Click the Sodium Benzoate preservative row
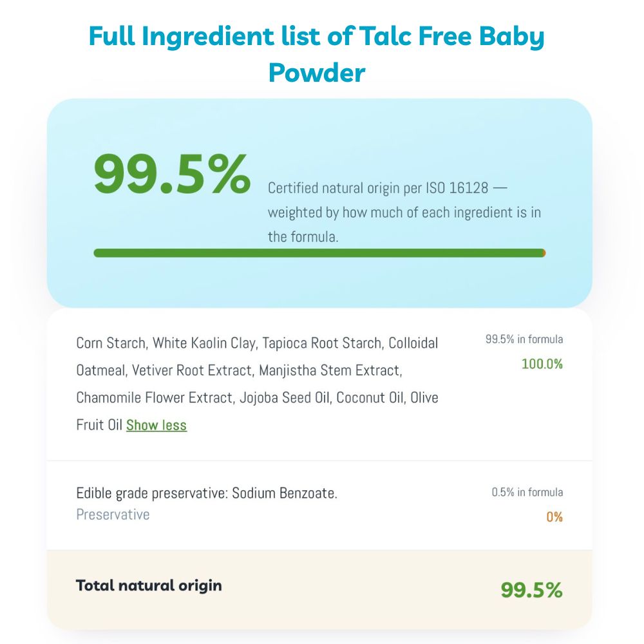The width and height of the screenshot is (644, 644). click(319, 505)
